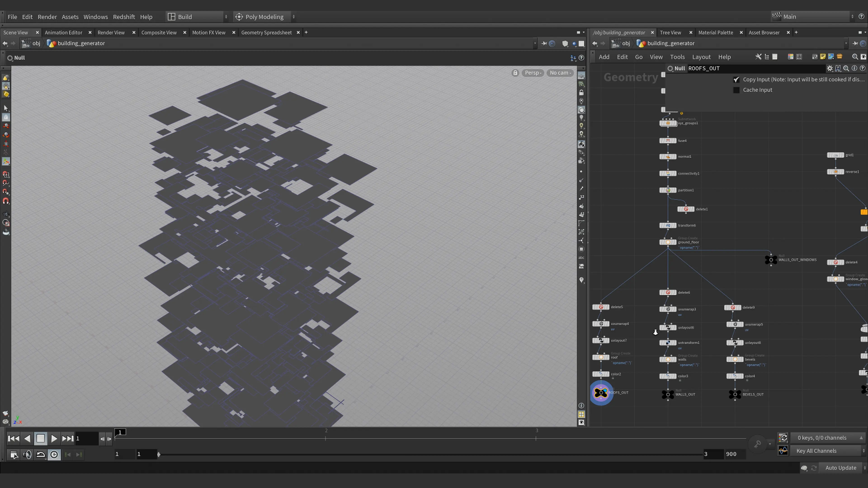
Task: Toggle the network editor eye display icon
Action: coord(863,57)
